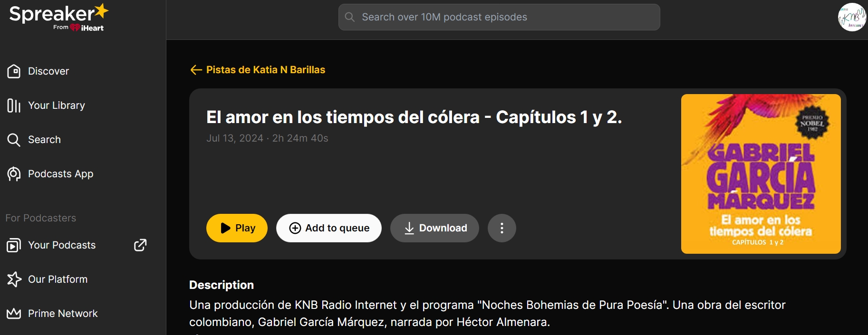Click the episode title heading
Screen dimensions: 868x335
[414, 117]
